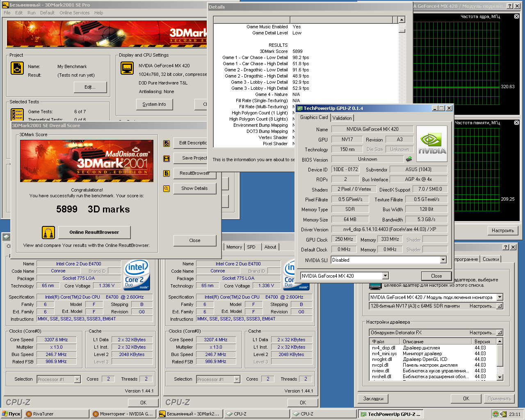Close the memory clock graph with its X icon
525x420 pixels.
tap(516, 123)
